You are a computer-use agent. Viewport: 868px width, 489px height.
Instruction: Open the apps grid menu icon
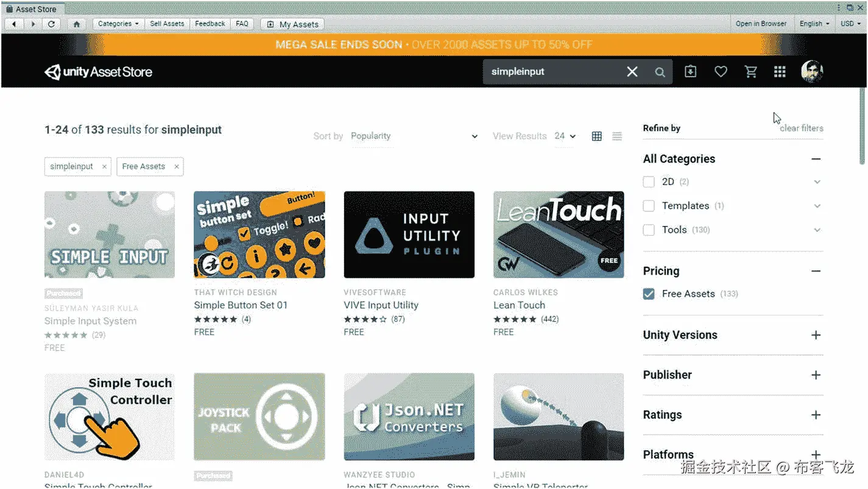pos(780,72)
